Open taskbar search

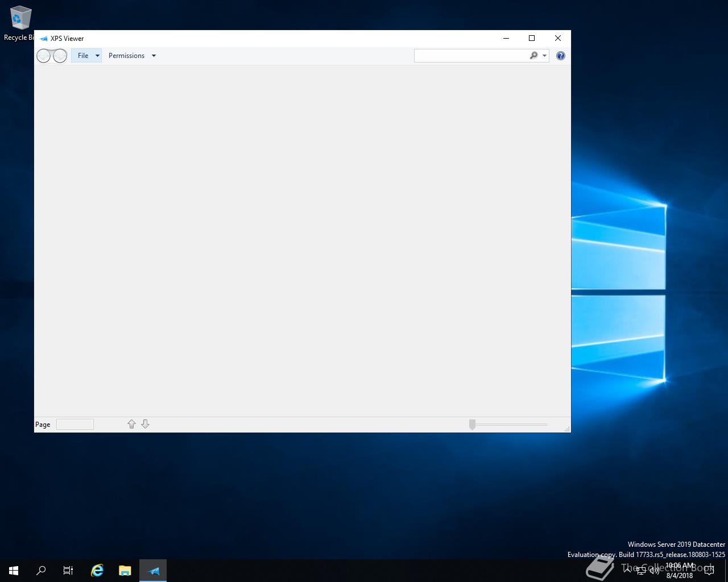[41, 571]
